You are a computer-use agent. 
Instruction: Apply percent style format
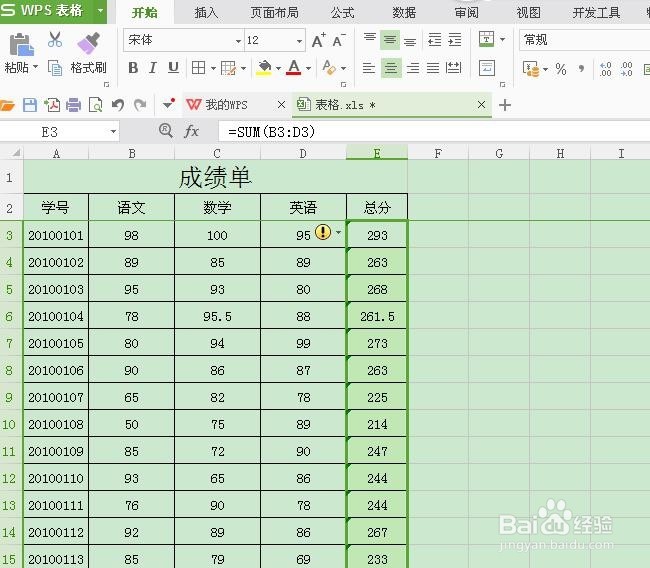point(560,68)
